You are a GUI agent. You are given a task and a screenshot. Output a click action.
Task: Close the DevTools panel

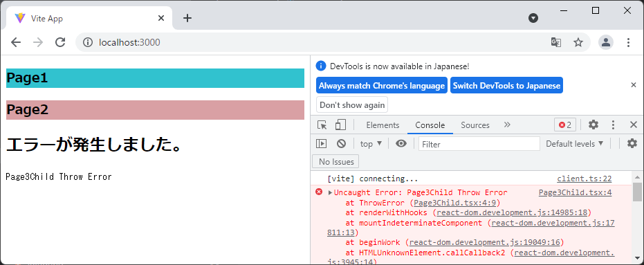(634, 125)
